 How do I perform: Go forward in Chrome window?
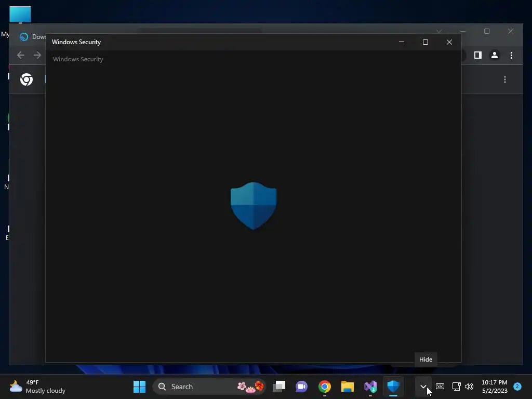(37, 55)
